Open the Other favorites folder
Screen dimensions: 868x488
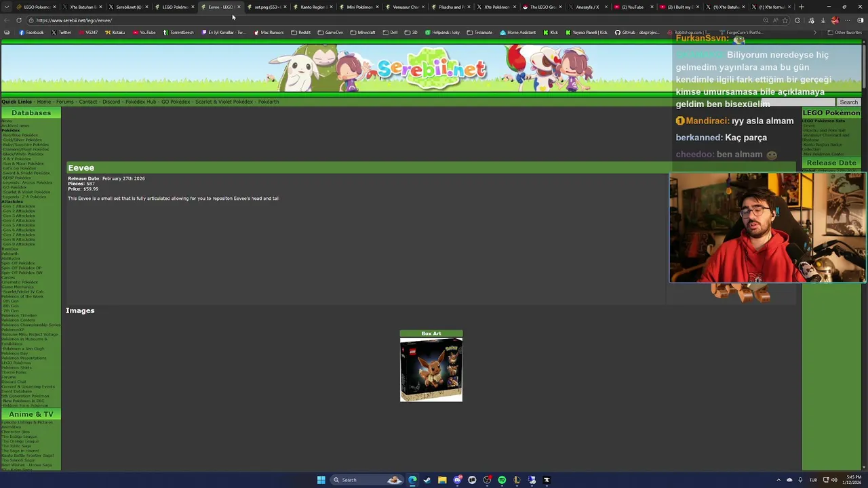pos(845,33)
